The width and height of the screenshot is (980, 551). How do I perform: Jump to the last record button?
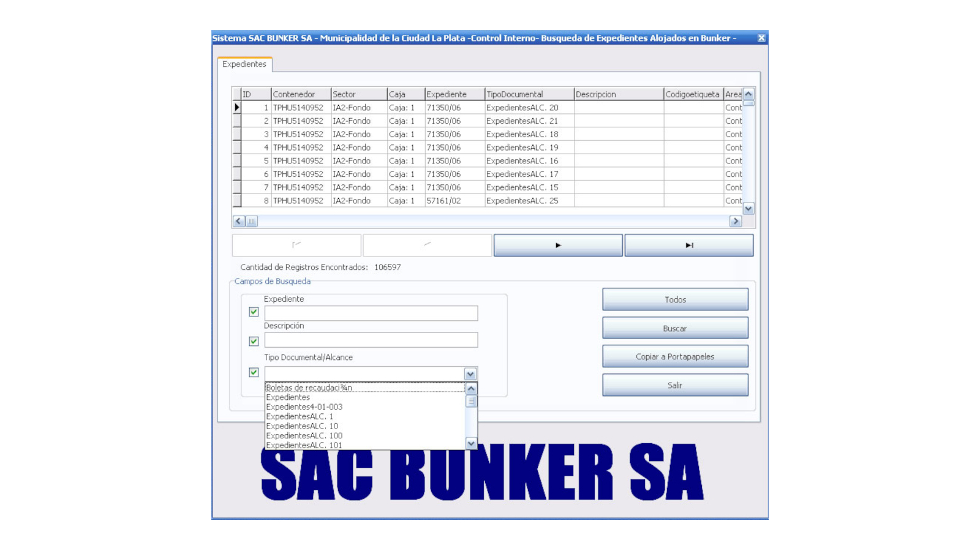coord(688,245)
